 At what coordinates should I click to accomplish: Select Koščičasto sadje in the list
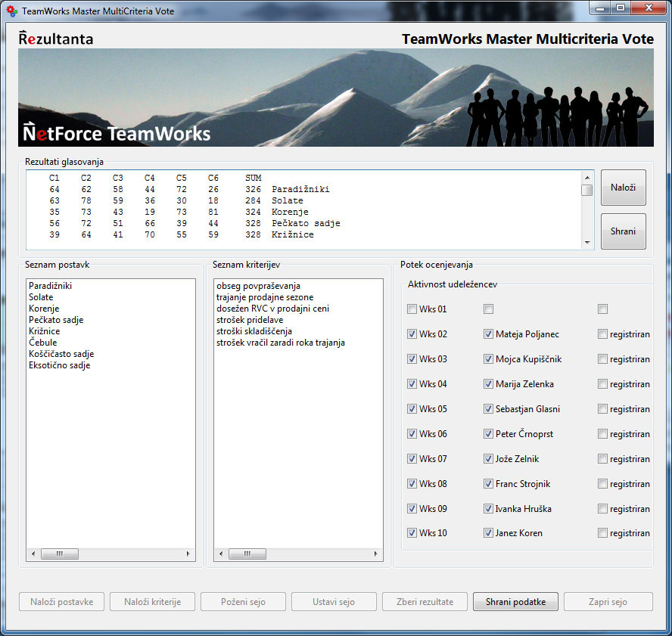(x=61, y=354)
